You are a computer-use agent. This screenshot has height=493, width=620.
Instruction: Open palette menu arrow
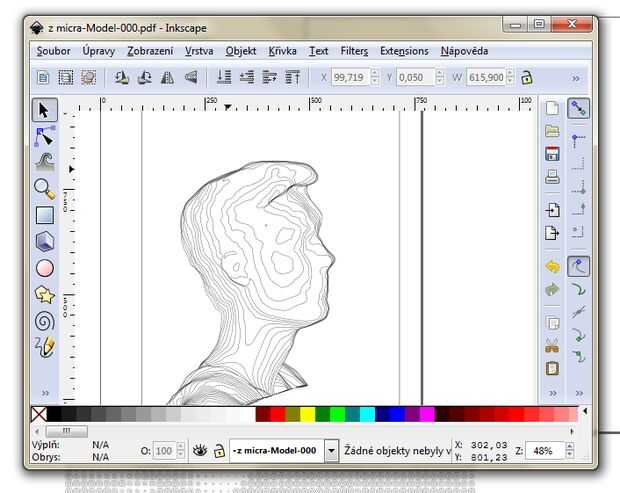(585, 411)
